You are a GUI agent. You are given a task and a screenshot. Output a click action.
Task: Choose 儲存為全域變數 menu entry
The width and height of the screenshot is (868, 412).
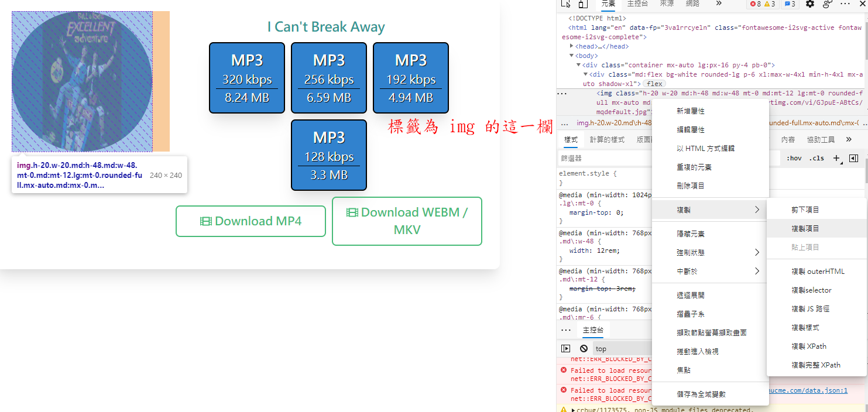coord(709,394)
